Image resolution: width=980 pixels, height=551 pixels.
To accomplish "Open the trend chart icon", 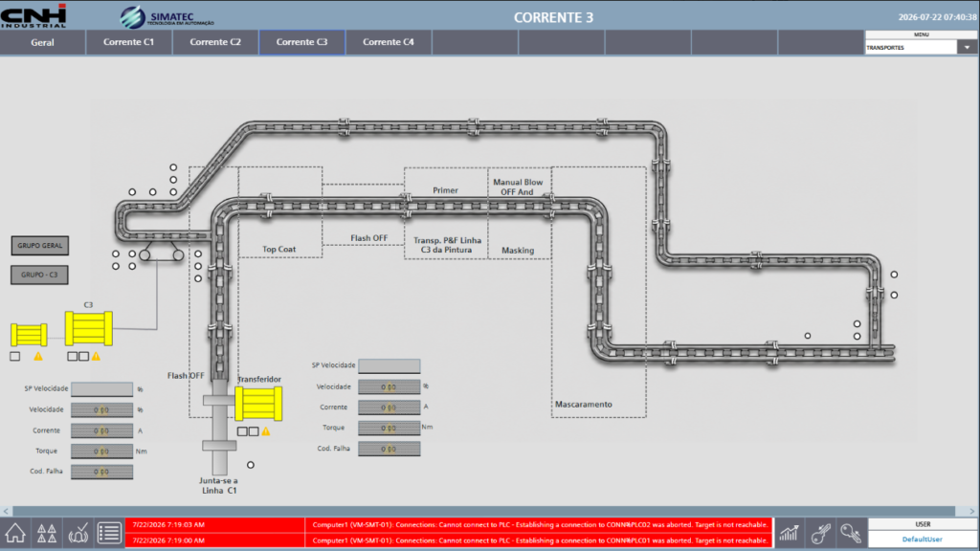I will 789,534.
